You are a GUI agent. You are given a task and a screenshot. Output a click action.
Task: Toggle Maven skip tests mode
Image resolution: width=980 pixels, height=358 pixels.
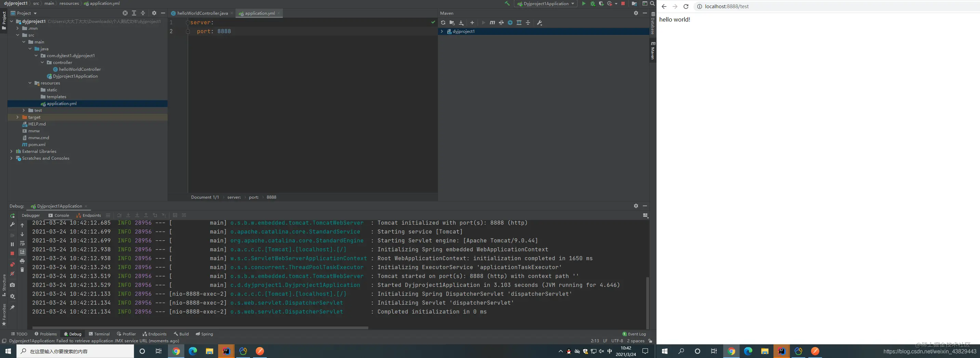(x=510, y=23)
